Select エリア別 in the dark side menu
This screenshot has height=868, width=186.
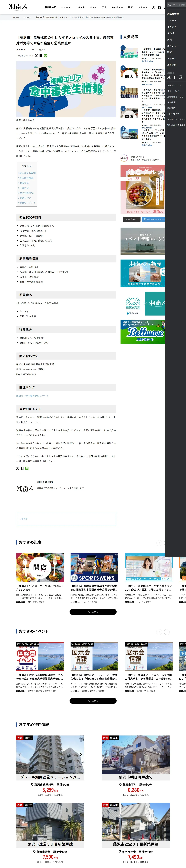point(172,65)
